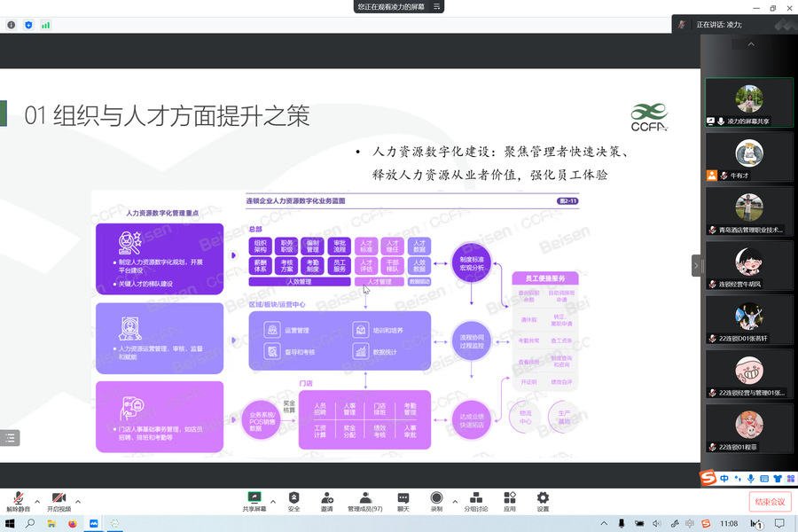Click the red 结束会议 button
This screenshot has width=798, height=532.
click(x=770, y=502)
